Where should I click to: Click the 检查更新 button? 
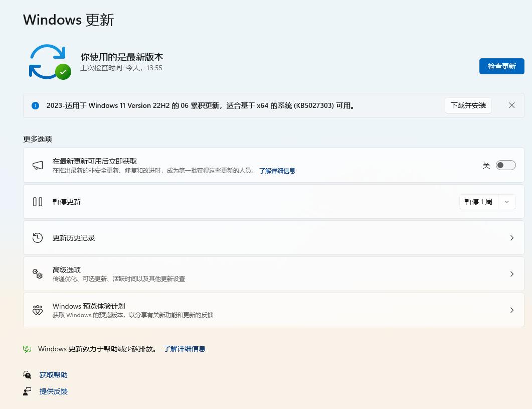pyautogui.click(x=501, y=66)
